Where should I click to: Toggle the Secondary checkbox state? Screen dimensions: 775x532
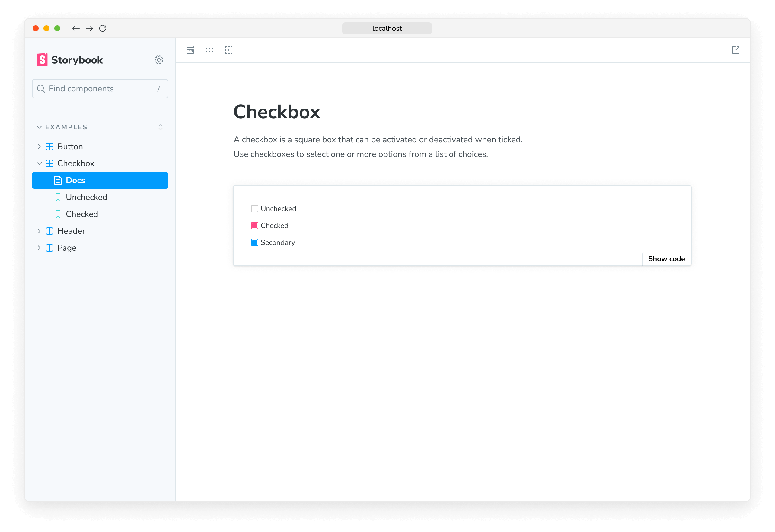pos(254,242)
